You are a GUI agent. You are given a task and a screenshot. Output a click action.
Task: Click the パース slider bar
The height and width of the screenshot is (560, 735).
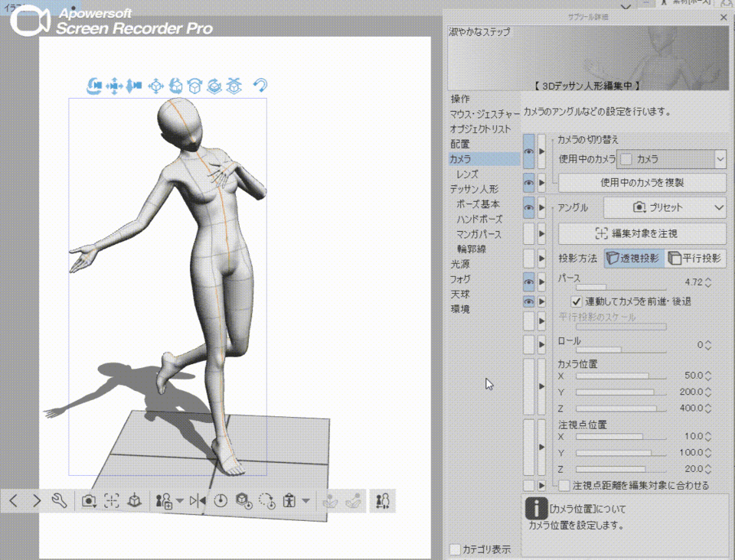pos(621,287)
